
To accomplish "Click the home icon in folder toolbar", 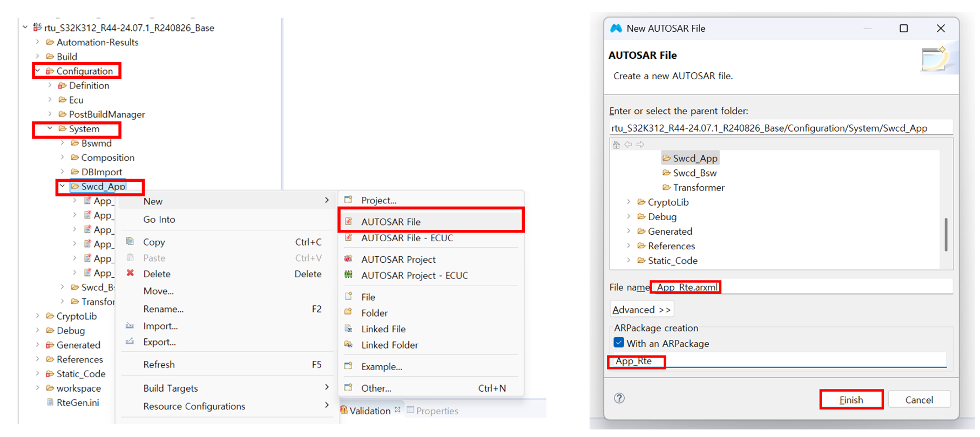I will 617,145.
